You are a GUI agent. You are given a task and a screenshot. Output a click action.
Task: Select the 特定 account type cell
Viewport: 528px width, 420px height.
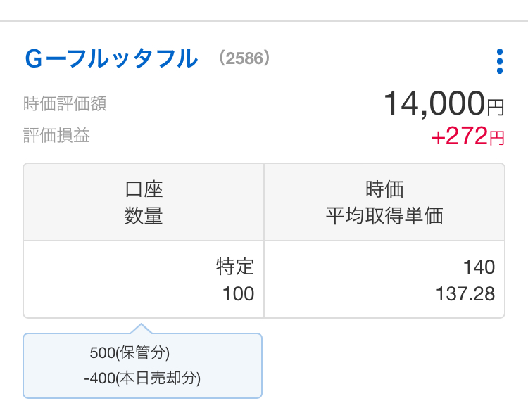tap(234, 267)
